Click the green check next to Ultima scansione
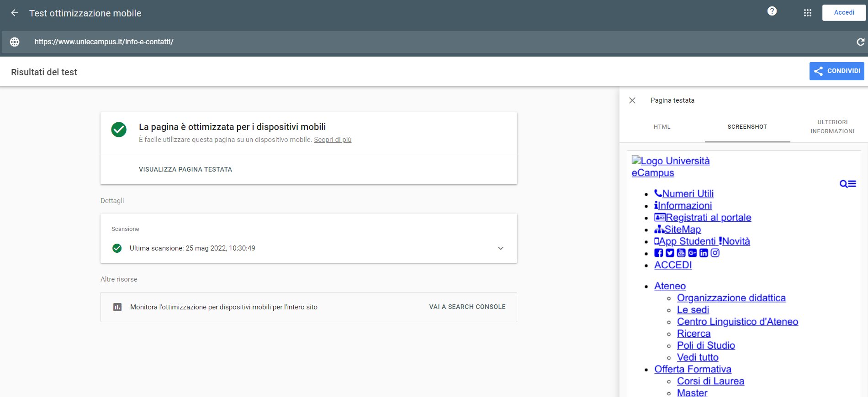The image size is (868, 397). (117, 248)
